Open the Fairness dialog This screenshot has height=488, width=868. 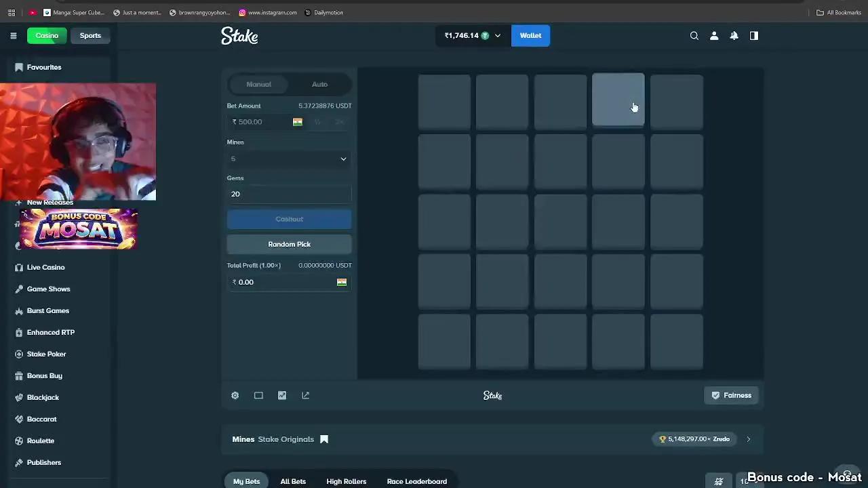[x=731, y=395]
